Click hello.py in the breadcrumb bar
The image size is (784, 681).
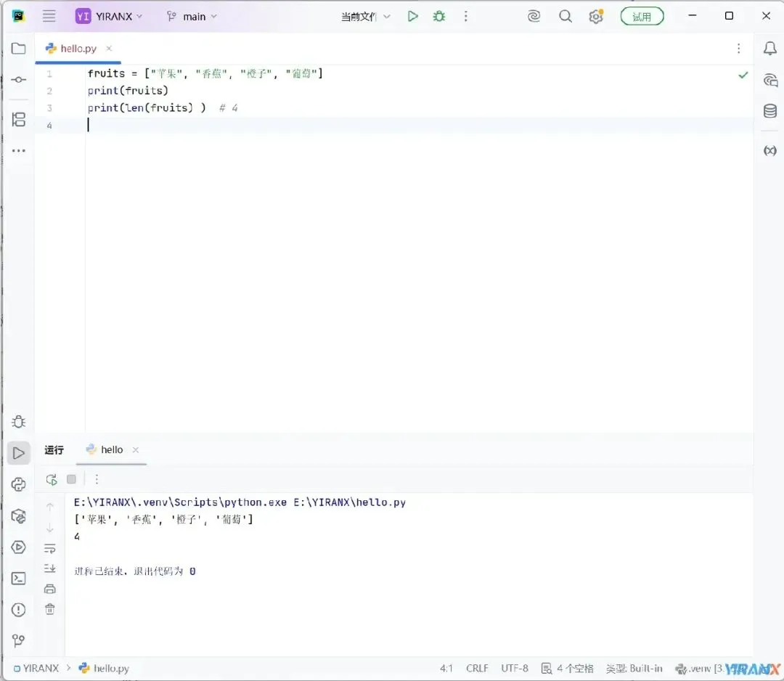click(104, 668)
